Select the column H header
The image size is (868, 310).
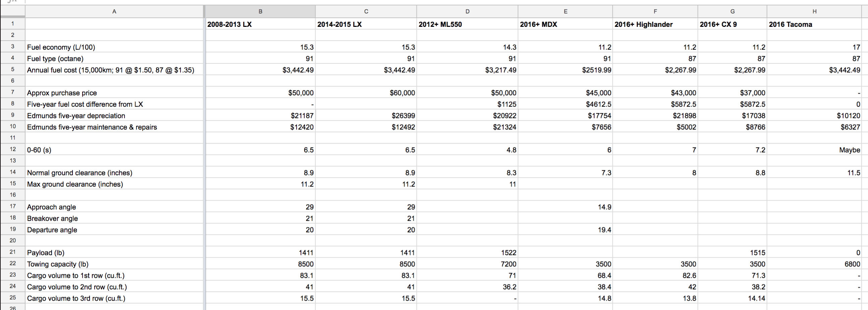[x=814, y=11]
